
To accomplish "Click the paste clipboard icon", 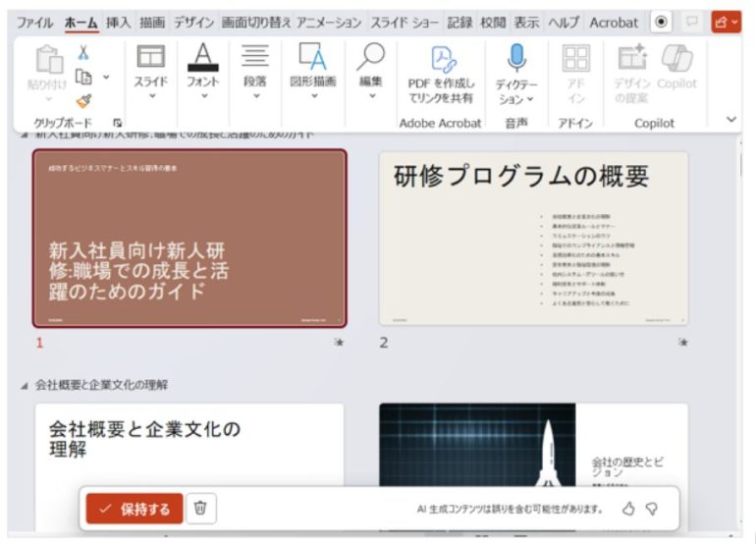I will tap(49, 59).
